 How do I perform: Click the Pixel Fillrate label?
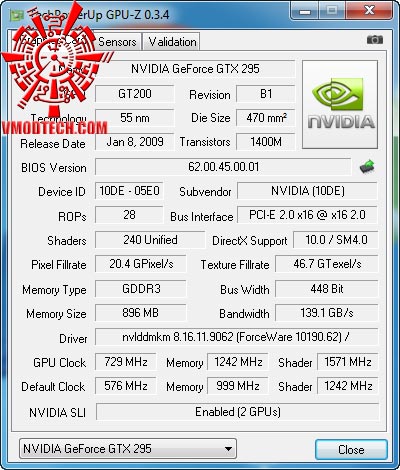[59, 265]
